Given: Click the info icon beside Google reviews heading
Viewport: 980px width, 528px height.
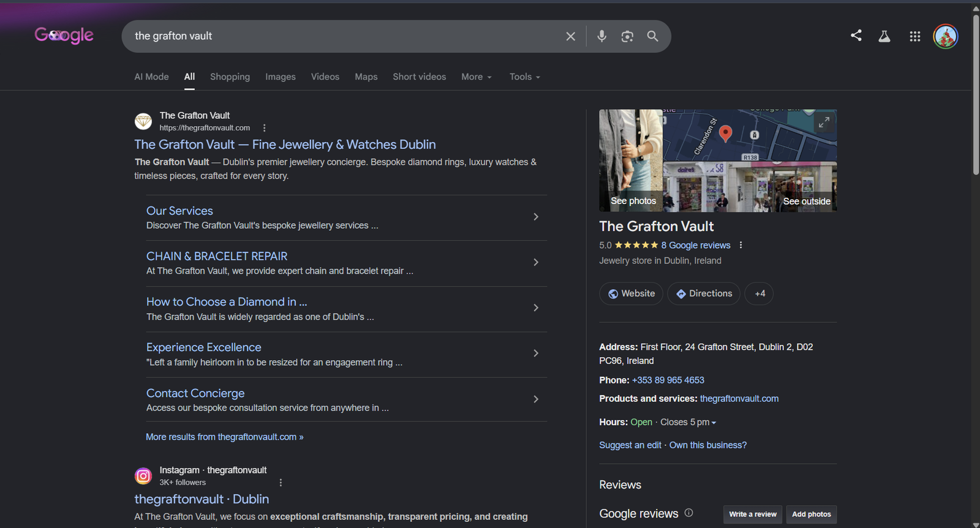Looking at the screenshot, I should (x=688, y=513).
